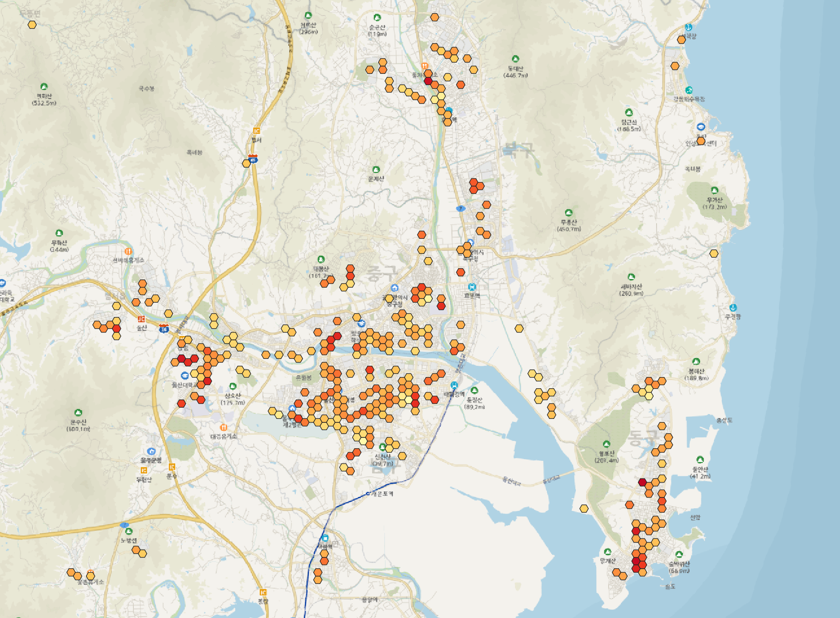The image size is (840, 618).
Task: Select the hexagon beside highway 65 shield
Action: [x=246, y=163]
